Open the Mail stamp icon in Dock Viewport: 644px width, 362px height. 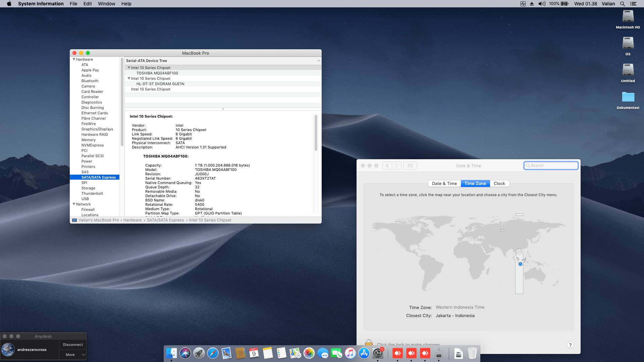226,353
